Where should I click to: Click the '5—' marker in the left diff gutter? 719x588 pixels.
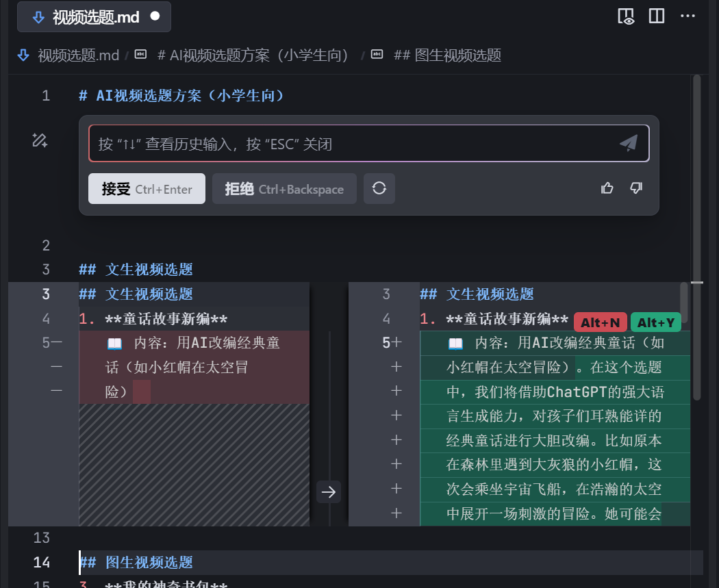[x=52, y=343]
